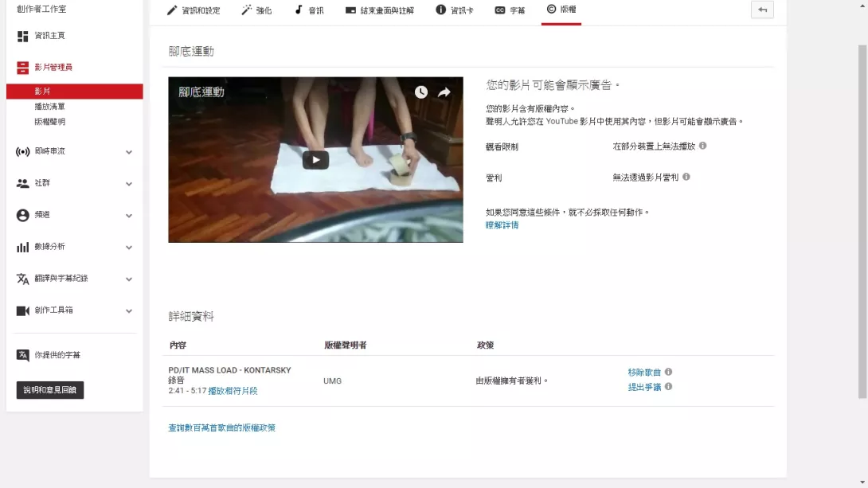This screenshot has width=868, height=488.
Task: Open the 創作工具箱 camera icon
Action: [x=23, y=311]
